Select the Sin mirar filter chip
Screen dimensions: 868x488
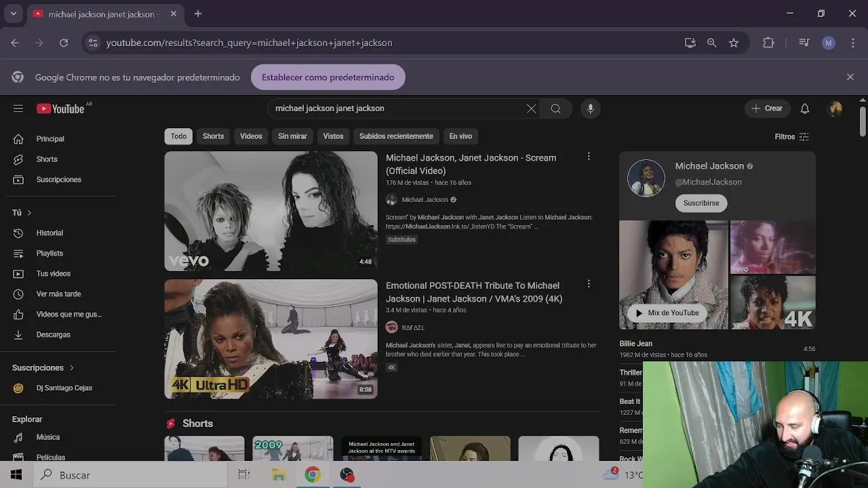pyautogui.click(x=292, y=136)
